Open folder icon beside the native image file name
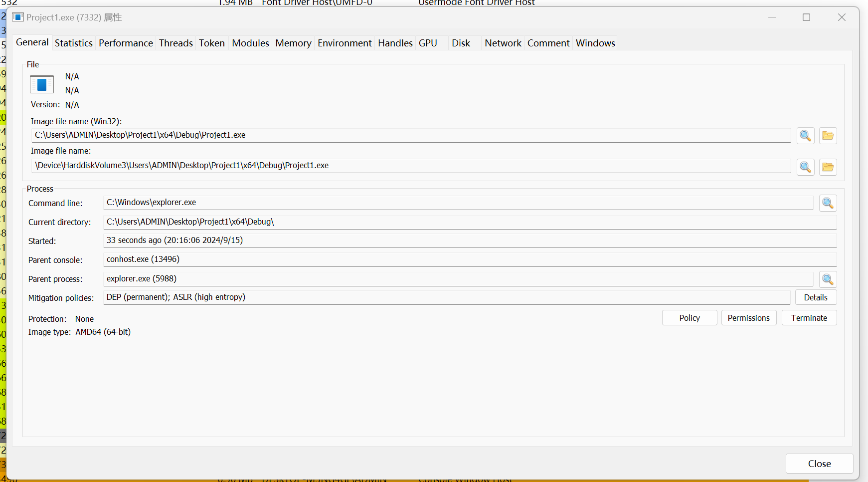Viewport: 868px width, 482px height. (x=828, y=167)
